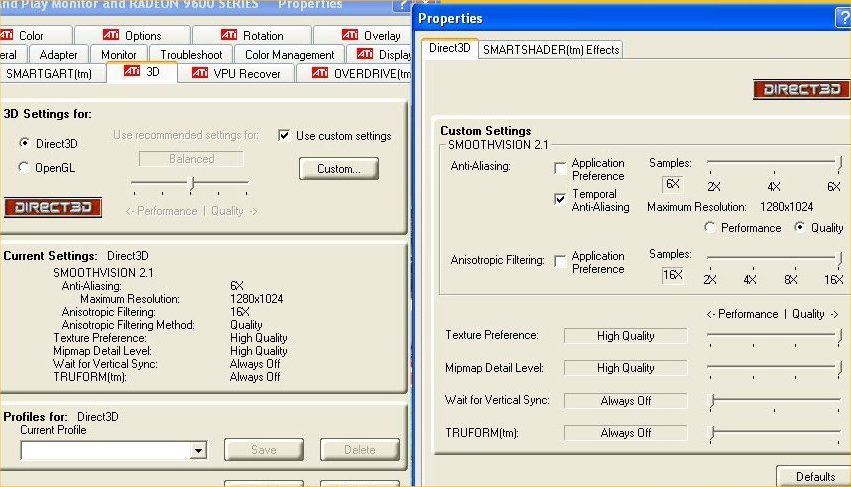
Task: Click the Wait for Vertical Sync Always Off field
Action: coord(625,401)
